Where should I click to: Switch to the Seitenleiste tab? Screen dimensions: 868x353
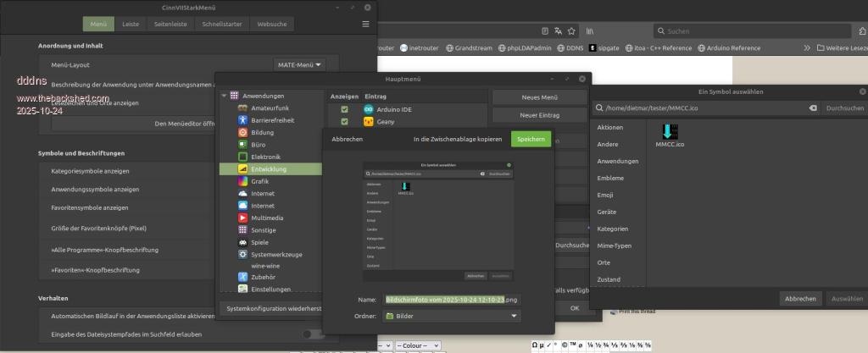[170, 25]
